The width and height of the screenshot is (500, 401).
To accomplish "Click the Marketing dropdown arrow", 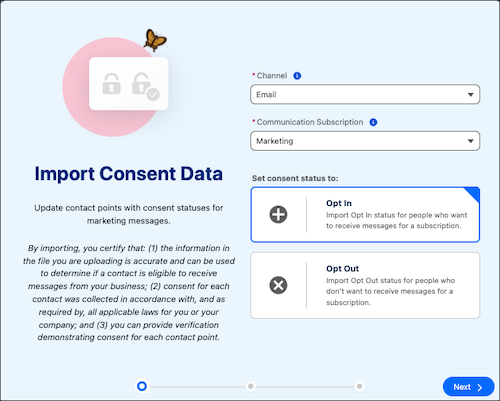I will pyautogui.click(x=470, y=141).
